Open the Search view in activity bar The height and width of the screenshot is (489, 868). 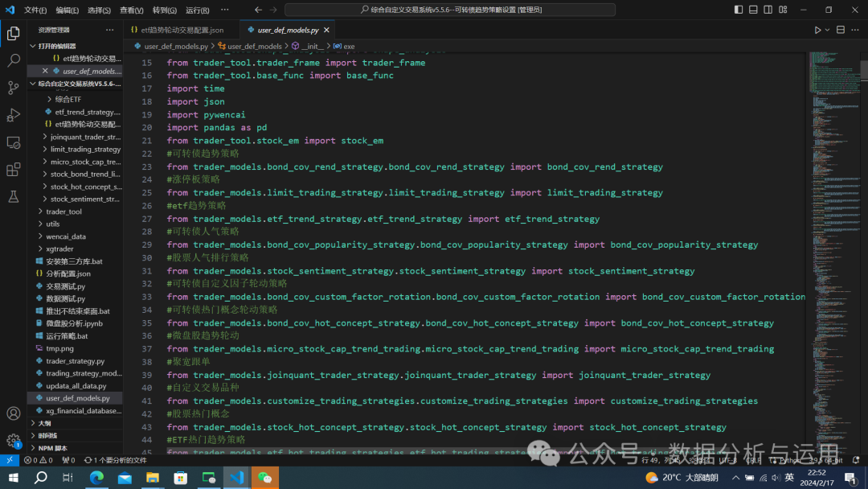(14, 60)
